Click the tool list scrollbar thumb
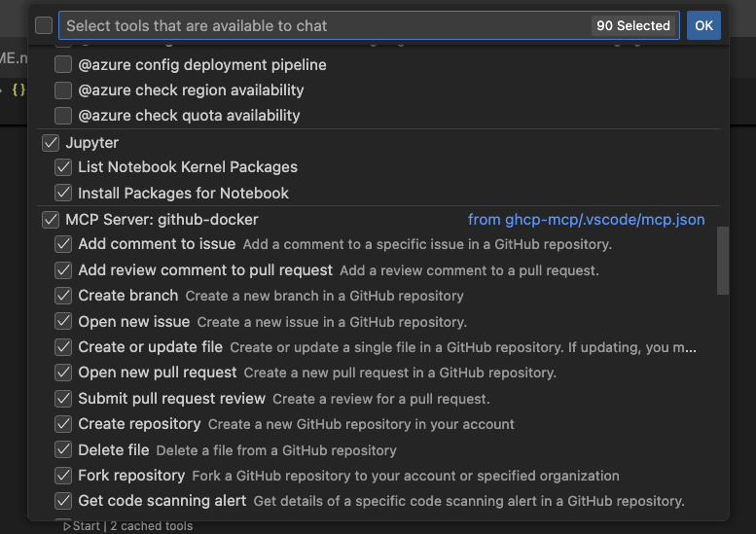 723,261
